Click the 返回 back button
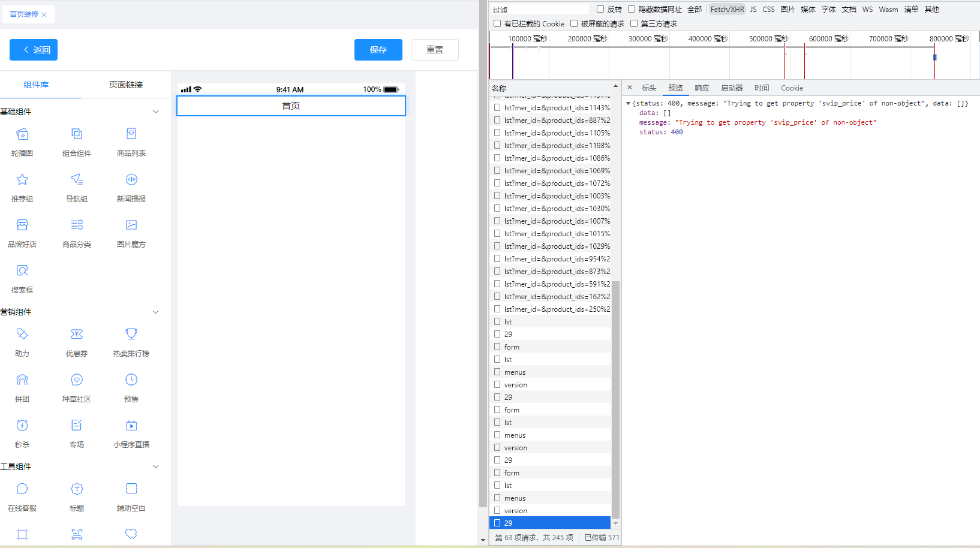980x548 pixels. click(x=34, y=50)
